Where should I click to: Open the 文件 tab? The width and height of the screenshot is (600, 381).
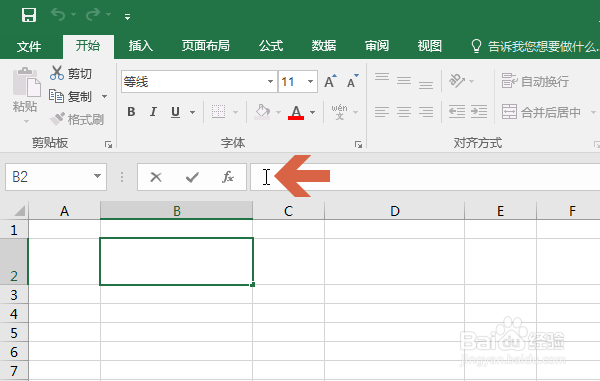click(x=29, y=46)
